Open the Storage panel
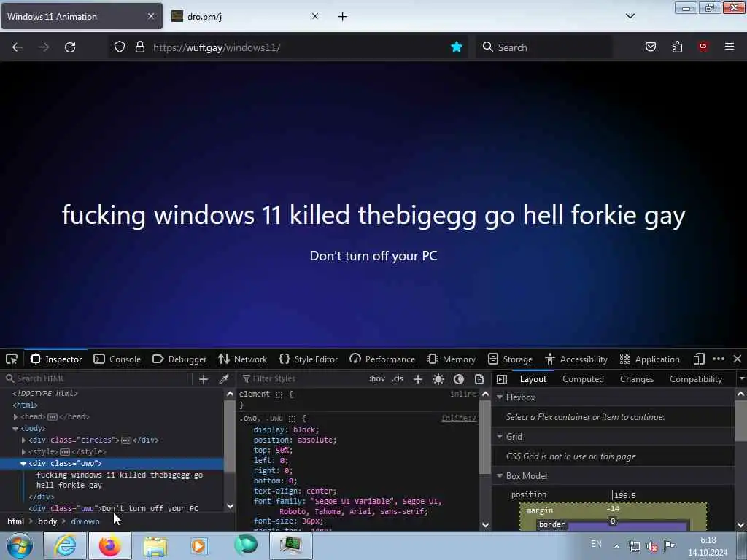The width and height of the screenshot is (747, 560). click(x=510, y=359)
